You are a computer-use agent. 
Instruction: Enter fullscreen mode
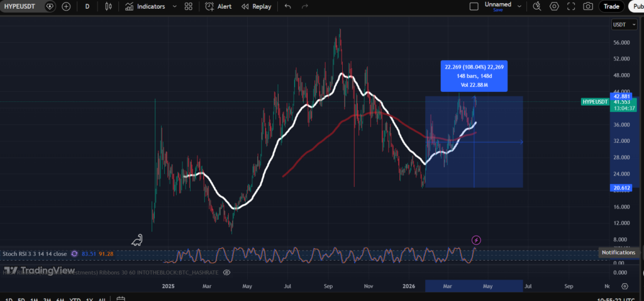click(x=571, y=6)
